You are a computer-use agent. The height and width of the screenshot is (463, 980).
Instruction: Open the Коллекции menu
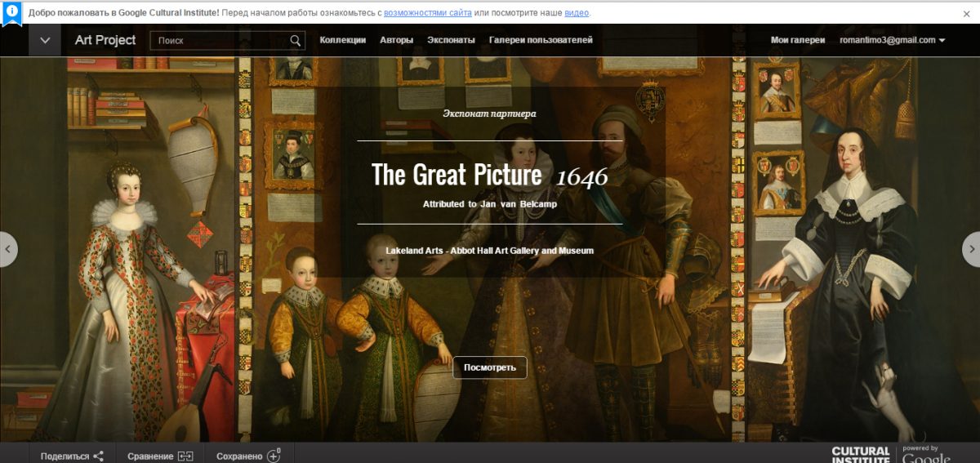(343, 40)
